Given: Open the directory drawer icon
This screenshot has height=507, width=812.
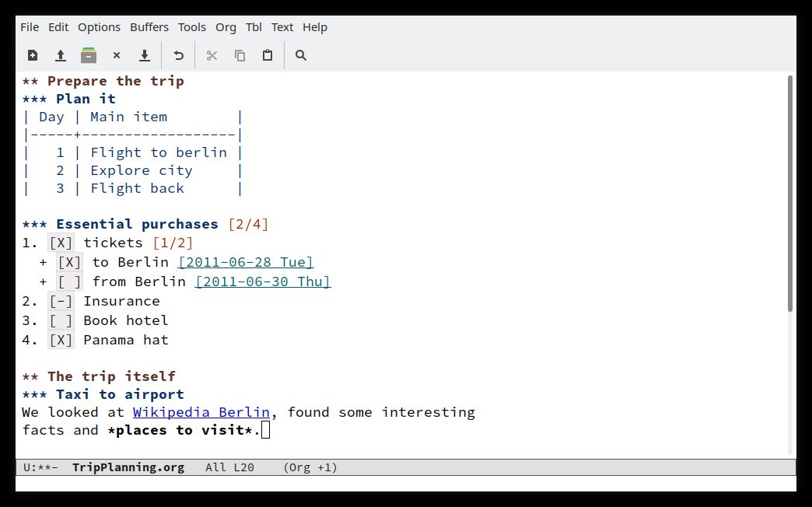Looking at the screenshot, I should pyautogui.click(x=89, y=55).
